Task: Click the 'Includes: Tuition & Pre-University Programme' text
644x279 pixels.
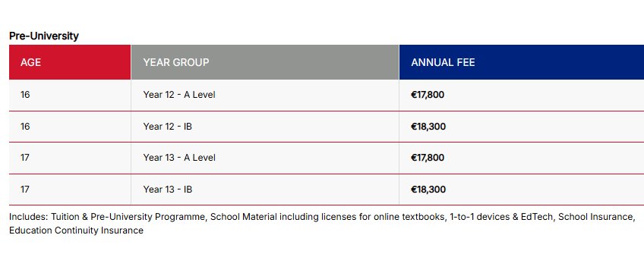Action: coord(107,217)
